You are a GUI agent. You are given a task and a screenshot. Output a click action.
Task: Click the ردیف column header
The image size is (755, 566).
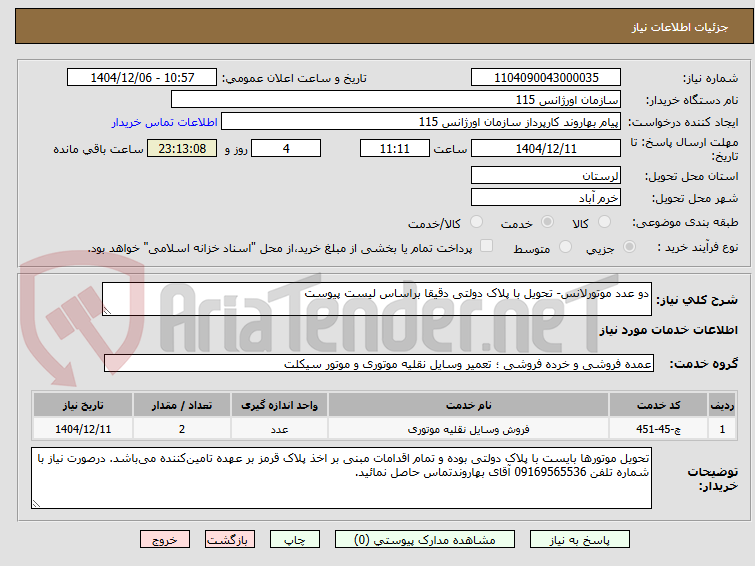(722, 405)
